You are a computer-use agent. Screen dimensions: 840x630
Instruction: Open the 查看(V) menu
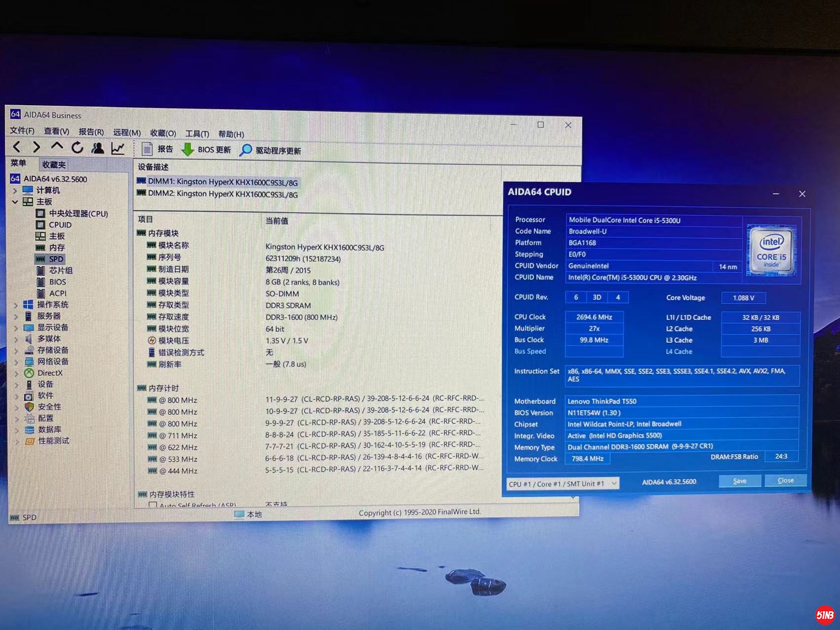56,131
